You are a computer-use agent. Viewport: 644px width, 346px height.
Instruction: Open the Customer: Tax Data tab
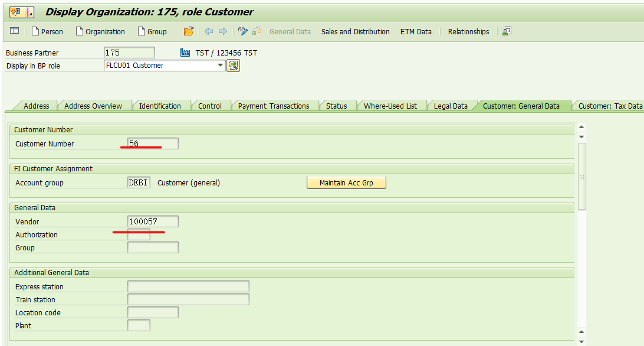click(610, 106)
